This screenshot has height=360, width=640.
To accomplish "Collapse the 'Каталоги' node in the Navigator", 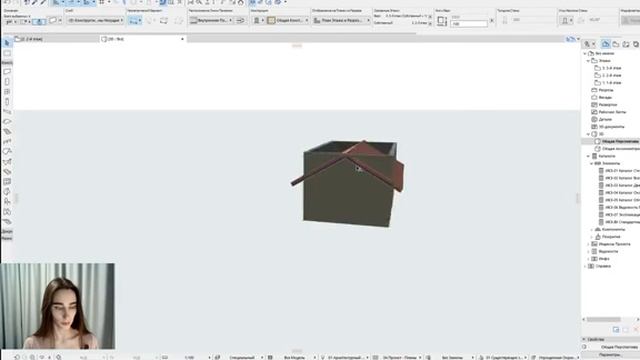I will point(588,156).
